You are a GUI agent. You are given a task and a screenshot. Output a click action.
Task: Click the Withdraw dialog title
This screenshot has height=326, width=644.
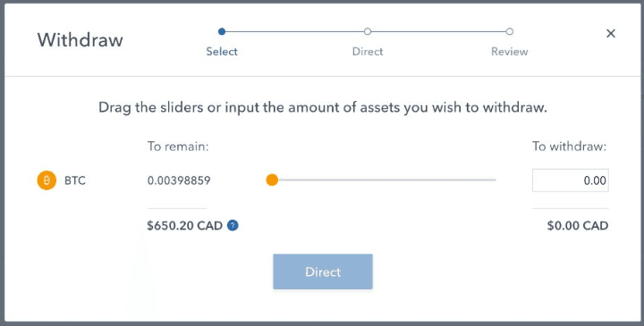80,40
